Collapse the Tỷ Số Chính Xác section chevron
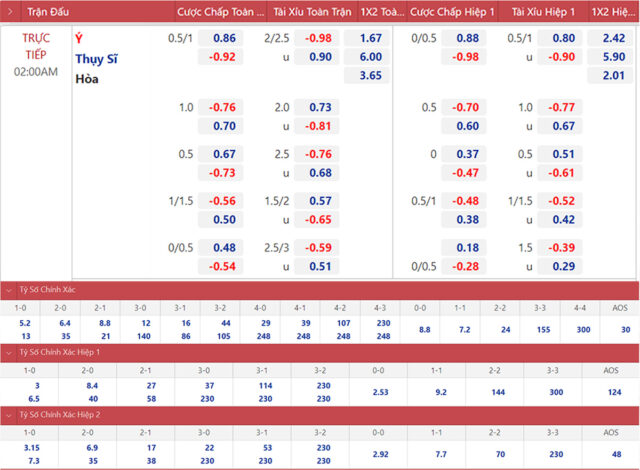Viewport: 640px width, 470px height. click(9, 289)
